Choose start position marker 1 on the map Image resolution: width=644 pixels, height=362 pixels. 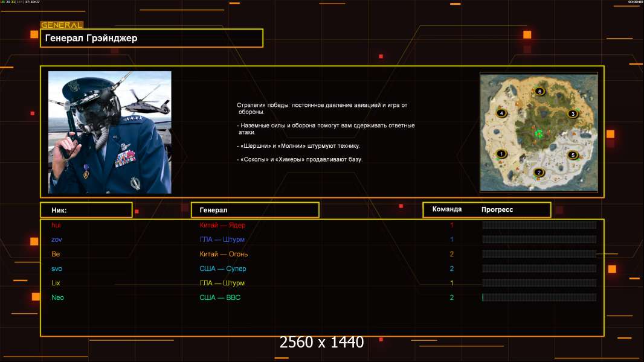pos(501,154)
